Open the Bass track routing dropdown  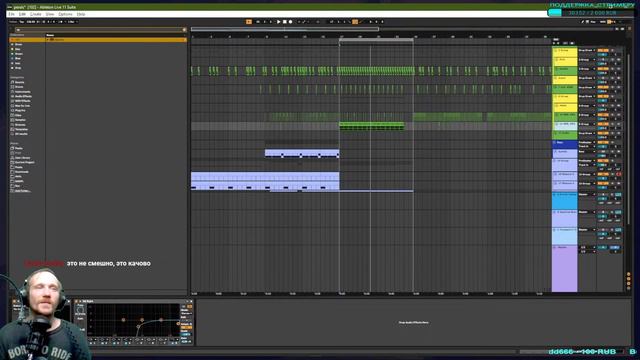587,142
